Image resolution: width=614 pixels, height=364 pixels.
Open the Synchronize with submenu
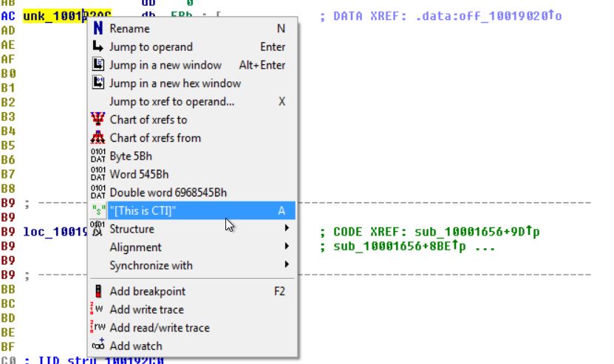click(x=193, y=265)
